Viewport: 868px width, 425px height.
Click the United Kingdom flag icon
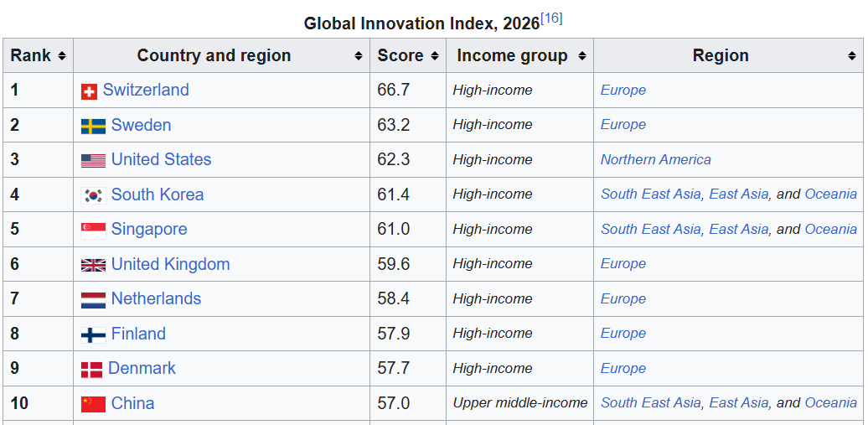[x=93, y=265]
